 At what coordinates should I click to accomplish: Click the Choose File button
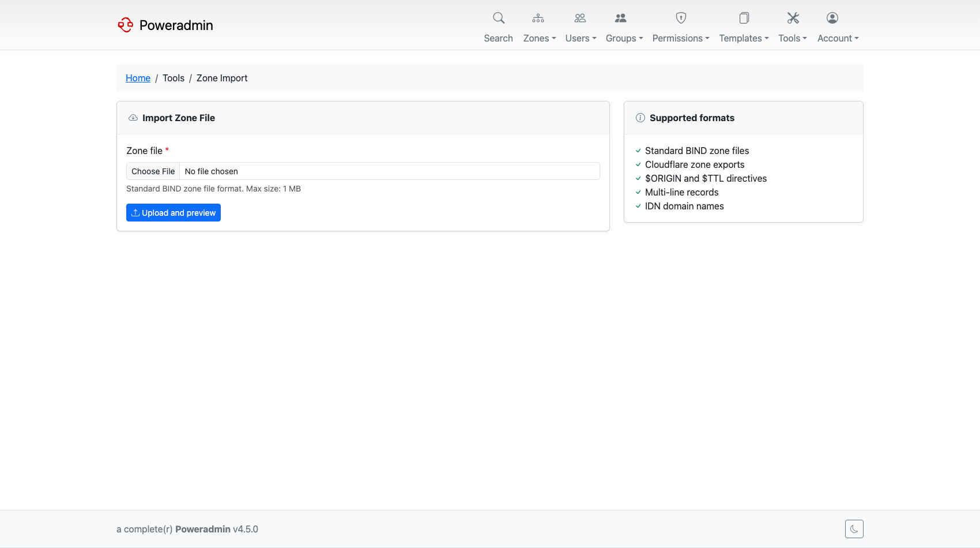(153, 171)
